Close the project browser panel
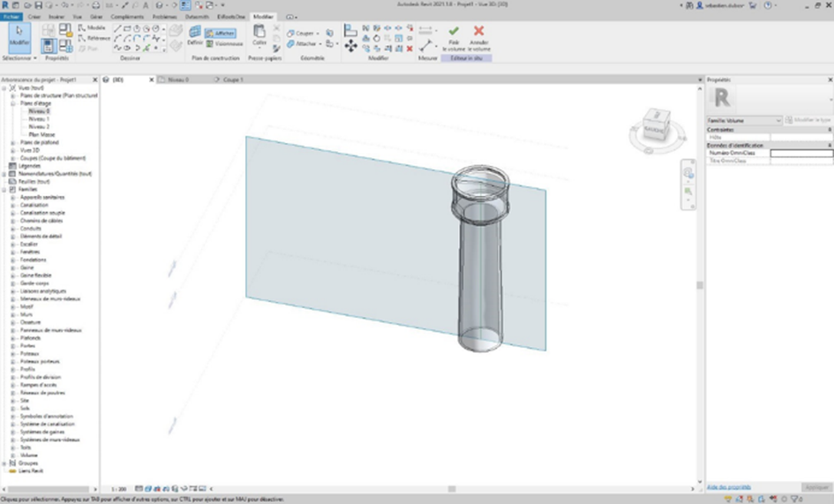This screenshot has height=504, width=834. point(96,79)
